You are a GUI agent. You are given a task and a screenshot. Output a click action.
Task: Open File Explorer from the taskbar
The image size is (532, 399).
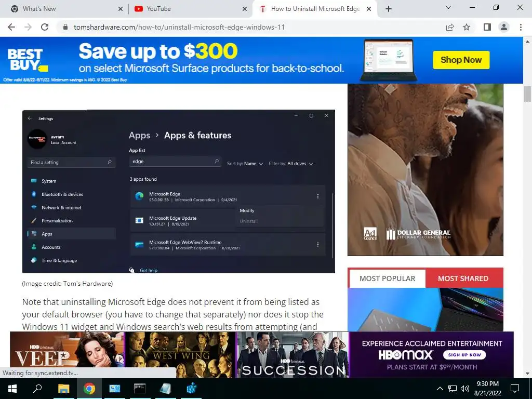[63, 389]
